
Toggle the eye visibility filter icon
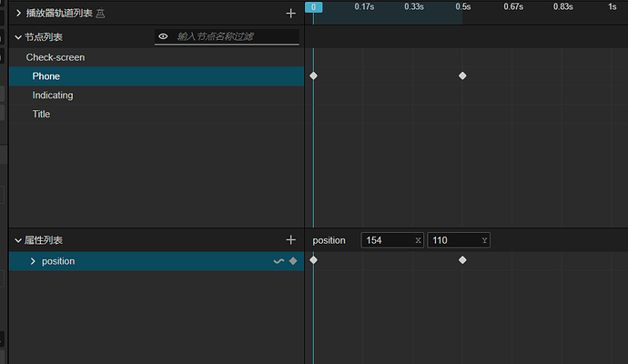163,36
